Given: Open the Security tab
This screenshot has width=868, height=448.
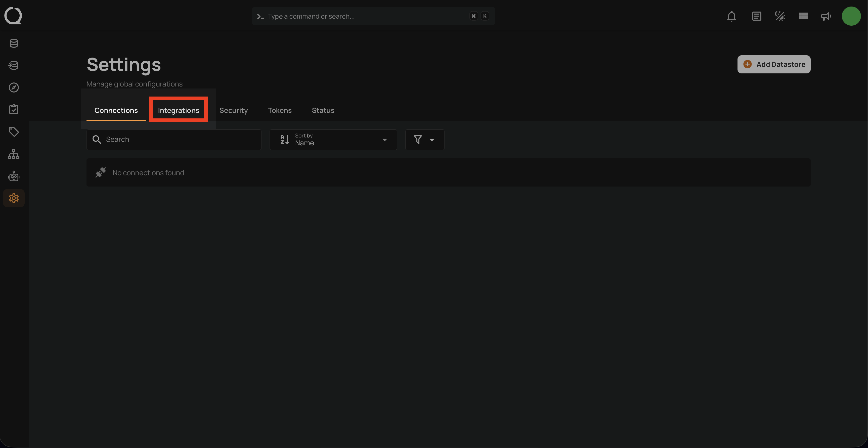Looking at the screenshot, I should 234,110.
